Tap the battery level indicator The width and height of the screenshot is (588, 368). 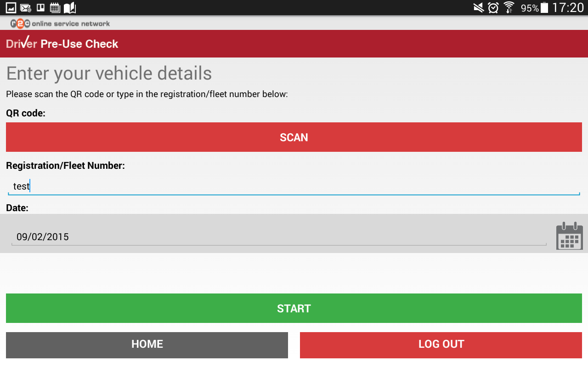(x=544, y=7)
